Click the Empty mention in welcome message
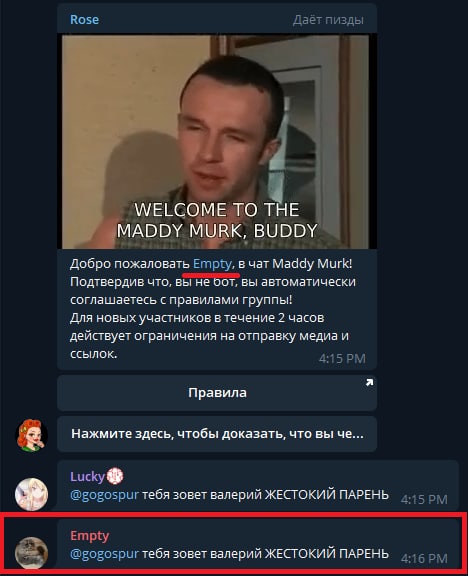The image size is (468, 576). coord(212,264)
